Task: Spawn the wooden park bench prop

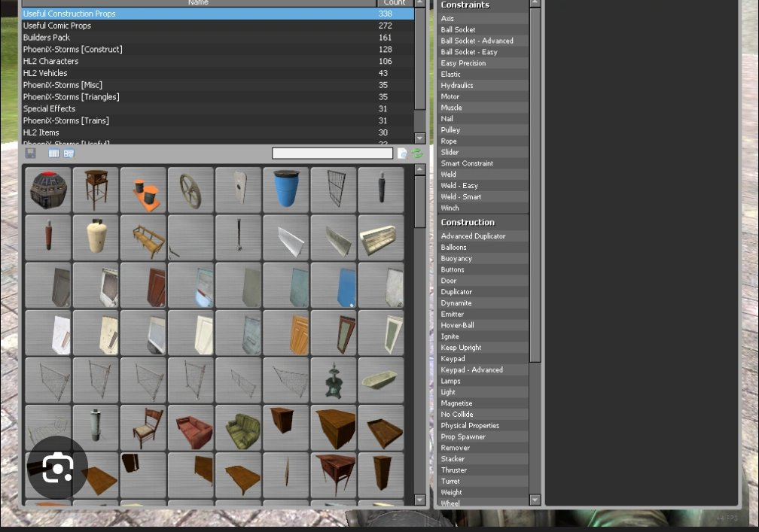Action: pos(143,238)
